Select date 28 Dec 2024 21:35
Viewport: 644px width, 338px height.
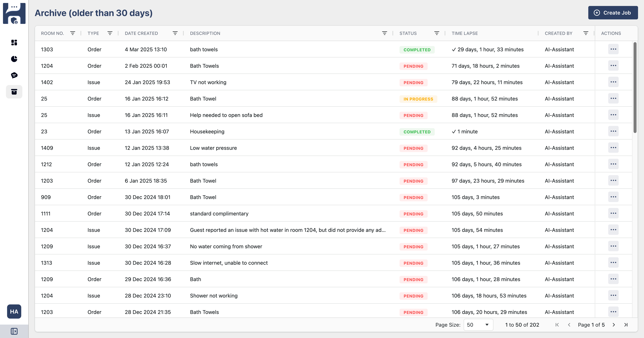tap(148, 312)
